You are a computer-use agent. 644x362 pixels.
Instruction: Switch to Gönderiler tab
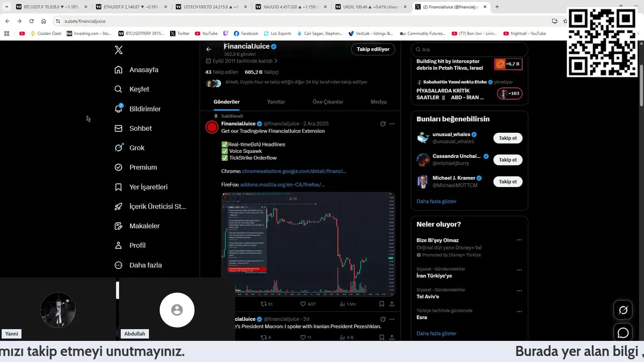point(226,102)
